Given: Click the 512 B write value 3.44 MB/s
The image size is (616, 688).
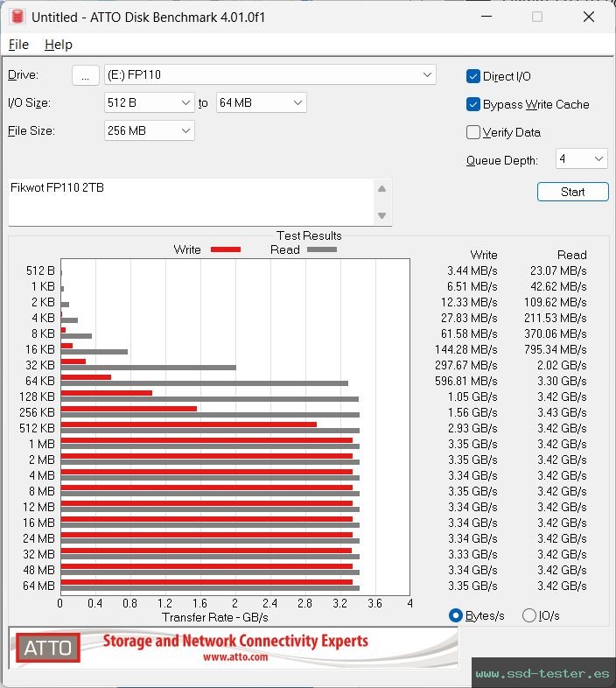Looking at the screenshot, I should pos(472,270).
